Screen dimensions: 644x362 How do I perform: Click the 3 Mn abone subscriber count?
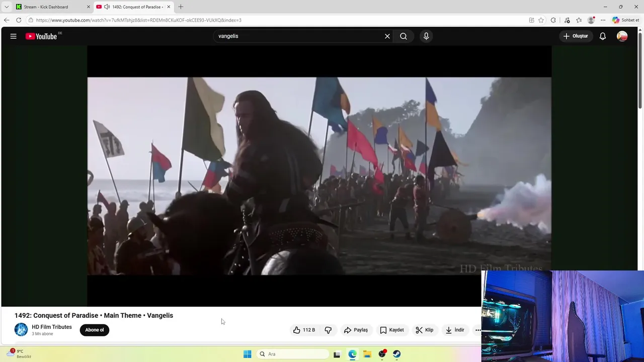pyautogui.click(x=42, y=334)
